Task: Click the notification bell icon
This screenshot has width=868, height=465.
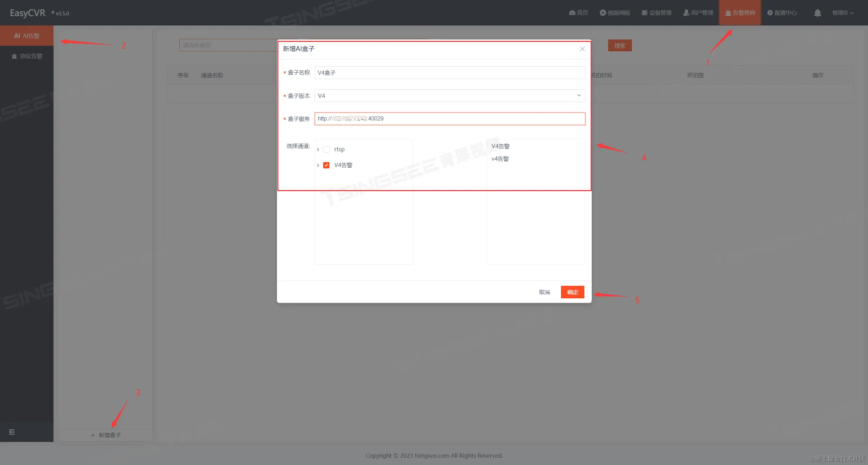Action: coord(817,13)
